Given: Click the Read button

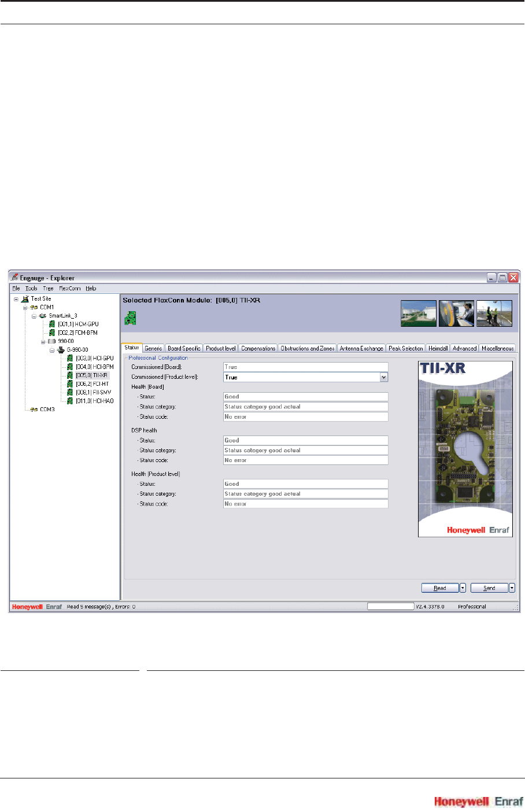Looking at the screenshot, I should click(440, 588).
